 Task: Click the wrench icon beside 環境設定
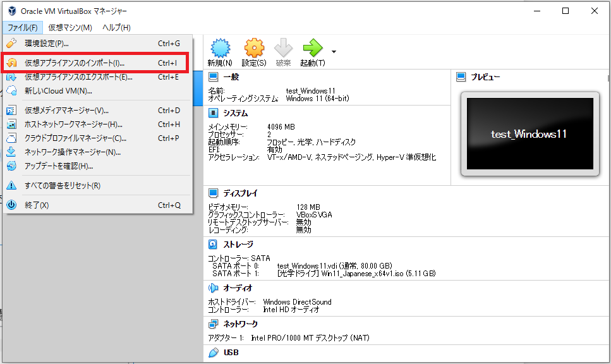(x=12, y=43)
